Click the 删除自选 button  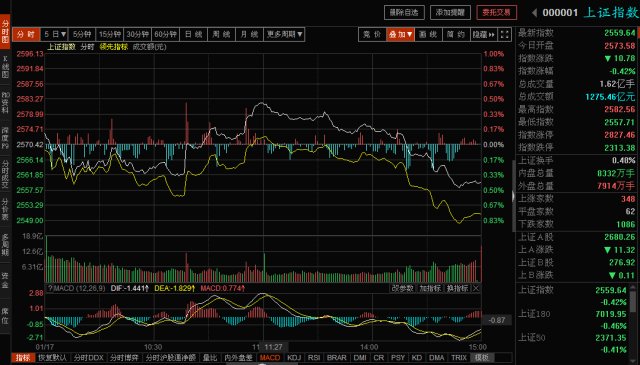(404, 12)
